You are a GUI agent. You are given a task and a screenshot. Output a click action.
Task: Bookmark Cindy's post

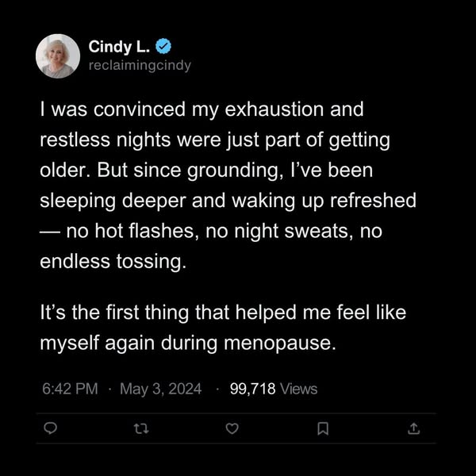[323, 429]
